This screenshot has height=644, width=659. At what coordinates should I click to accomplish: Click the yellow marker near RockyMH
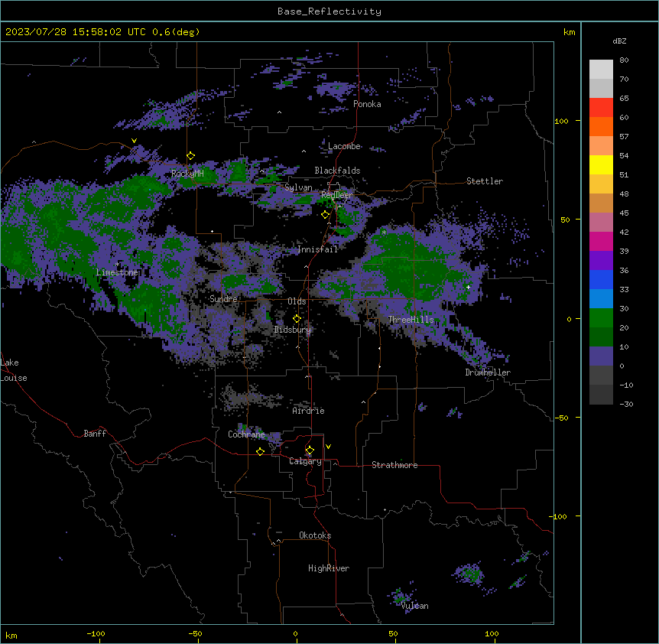click(x=190, y=156)
